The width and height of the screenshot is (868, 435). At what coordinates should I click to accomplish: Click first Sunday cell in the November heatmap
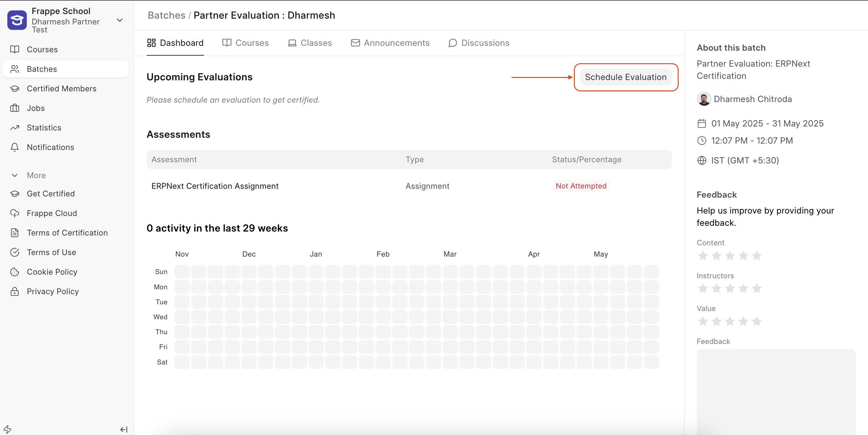[x=182, y=272]
